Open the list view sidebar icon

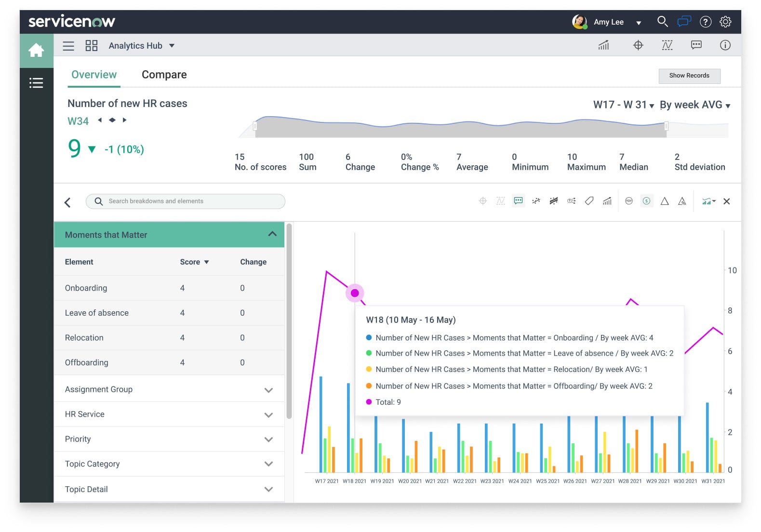click(36, 83)
